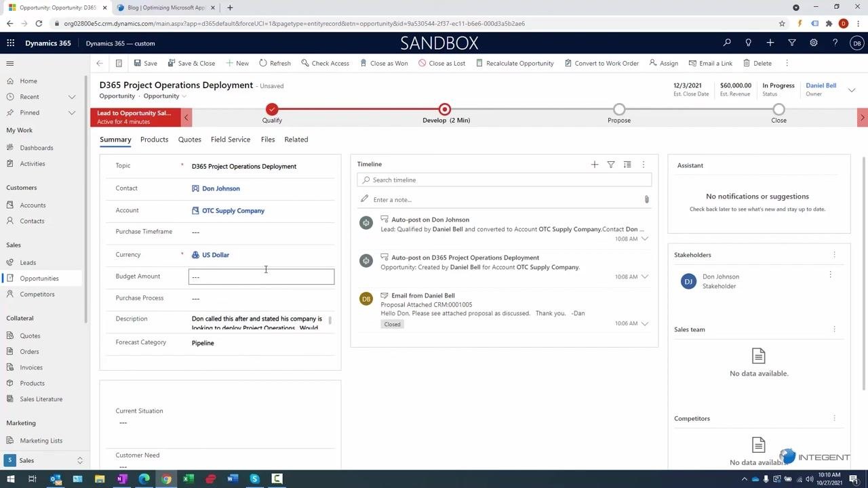This screenshot has width=868, height=488.
Task: Click the search magnifier icon in header
Action: 727,43
